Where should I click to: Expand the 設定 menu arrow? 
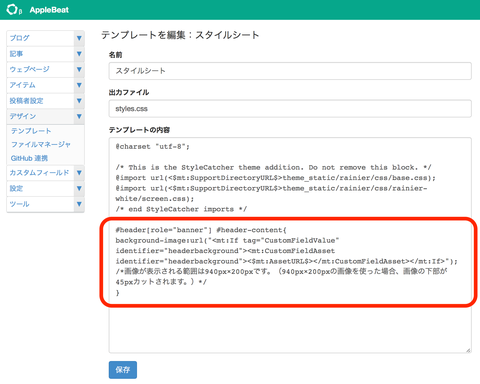79,188
